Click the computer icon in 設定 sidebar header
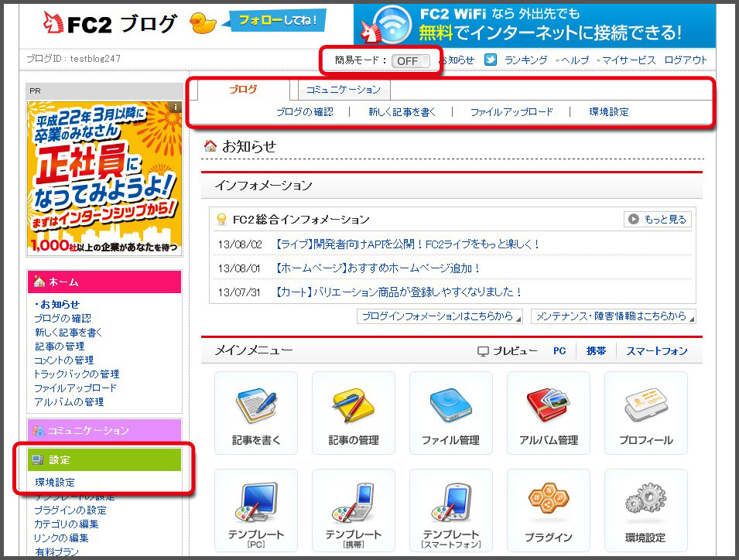 38,460
